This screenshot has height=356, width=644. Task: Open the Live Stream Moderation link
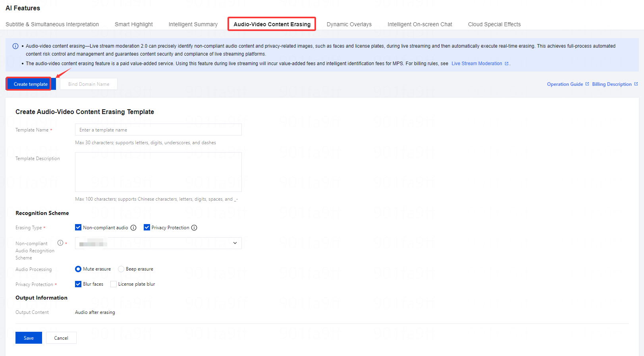pos(476,64)
